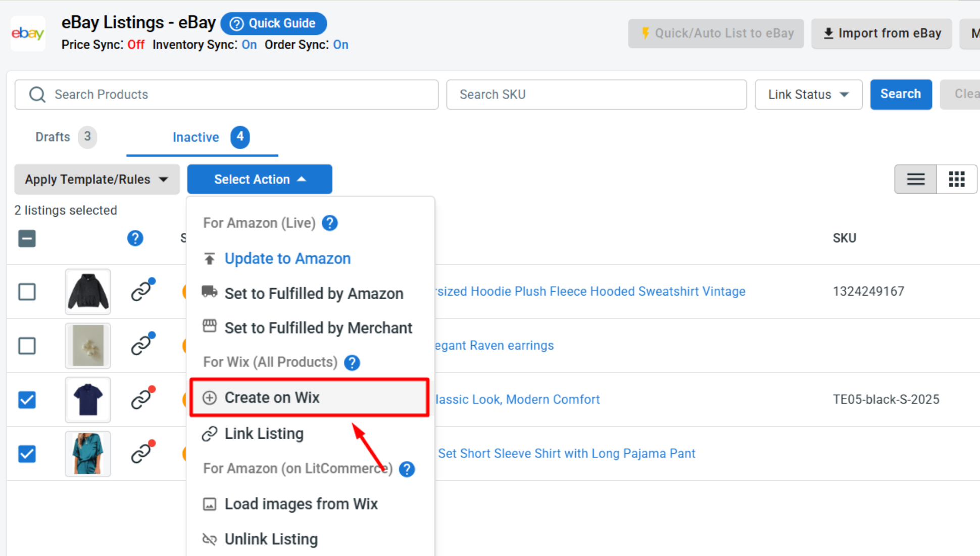Image resolution: width=980 pixels, height=556 pixels.
Task: Click help icon next to For Amazon (Live)
Action: (330, 223)
